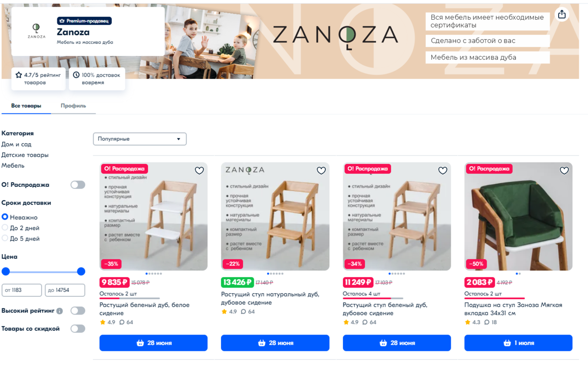Open the Детские товары category
Viewport: 588px width, 365px height.
pos(25,155)
